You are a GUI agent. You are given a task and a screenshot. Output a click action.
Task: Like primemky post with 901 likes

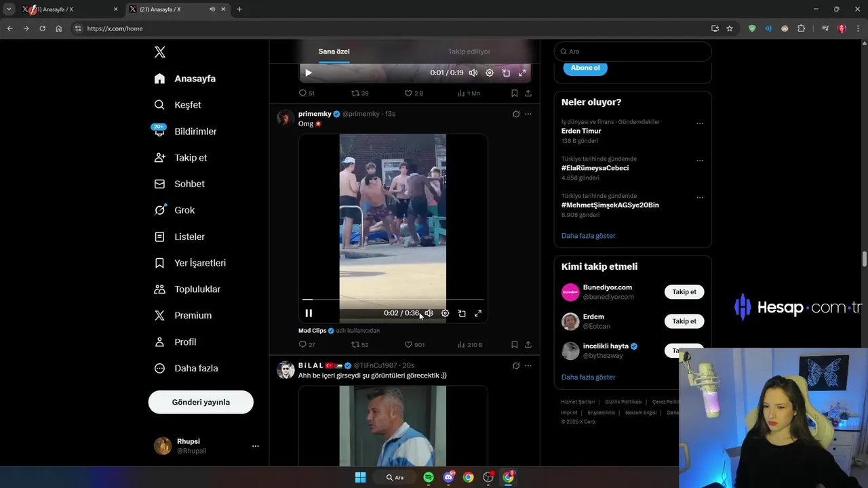[x=414, y=344]
